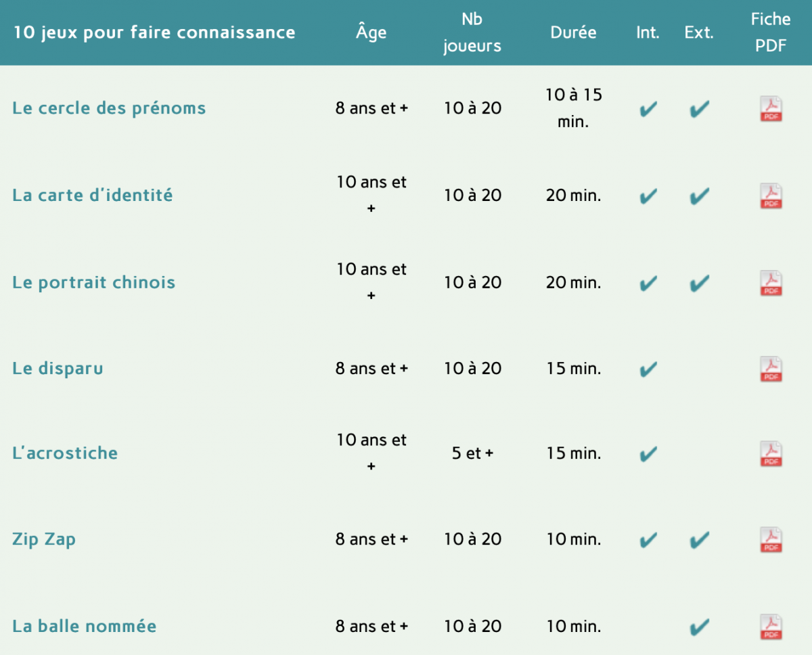This screenshot has width=812, height=655.
Task: Click the Fiche PDF column header
Action: (771, 32)
